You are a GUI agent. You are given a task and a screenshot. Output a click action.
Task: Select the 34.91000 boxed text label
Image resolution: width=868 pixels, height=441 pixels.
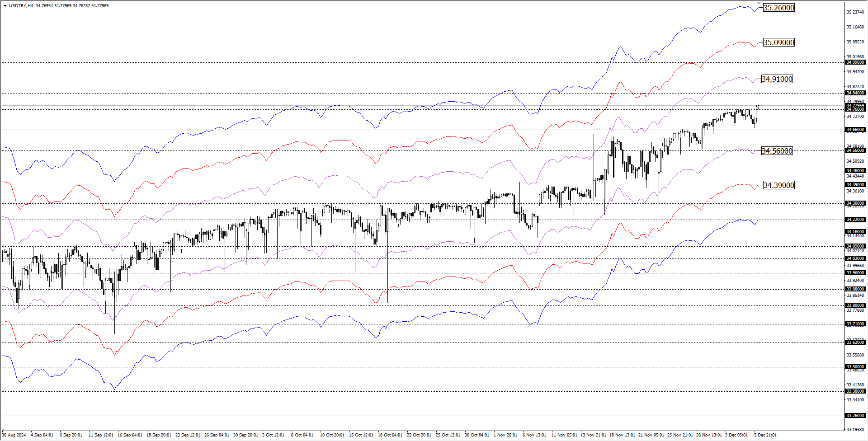(x=777, y=79)
